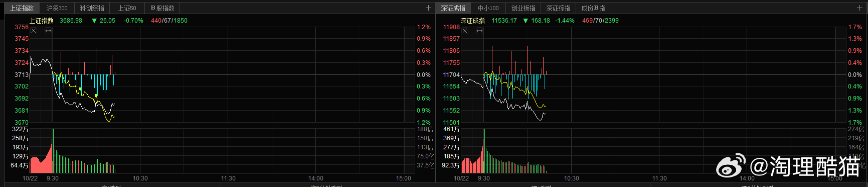Click the percentage change -0.70%
868x187 pixels.
coord(133,21)
